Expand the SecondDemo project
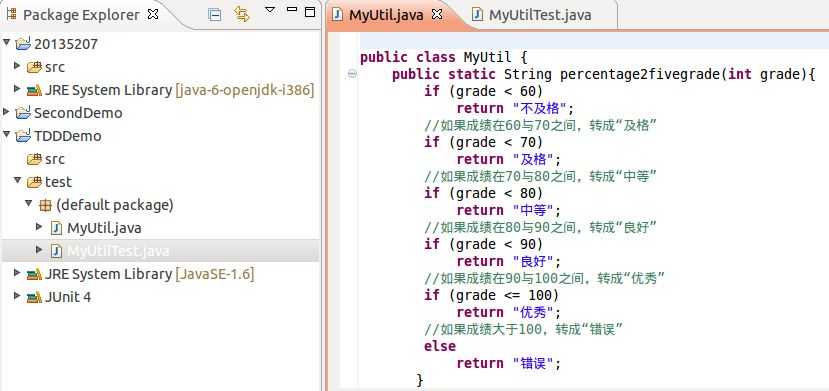The image size is (829, 391). (6, 111)
